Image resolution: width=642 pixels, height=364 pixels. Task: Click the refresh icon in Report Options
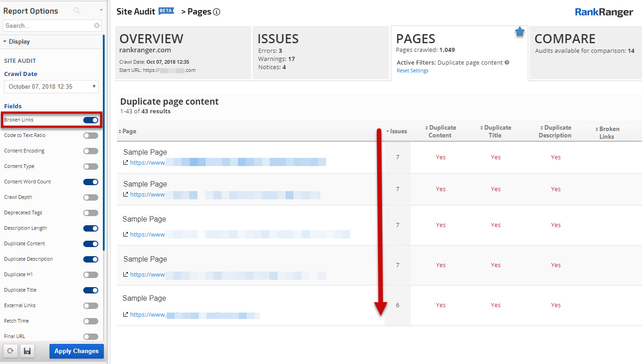(x=10, y=351)
